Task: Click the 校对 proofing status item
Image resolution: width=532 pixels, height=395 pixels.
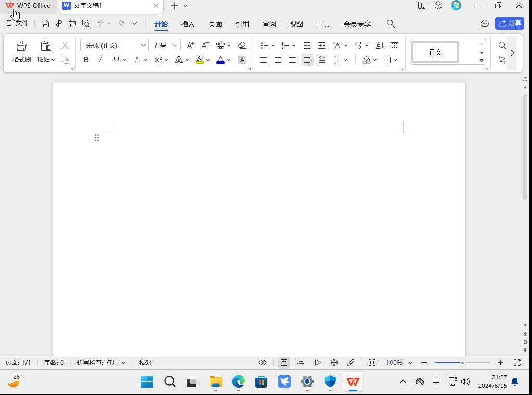Action: 145,362
